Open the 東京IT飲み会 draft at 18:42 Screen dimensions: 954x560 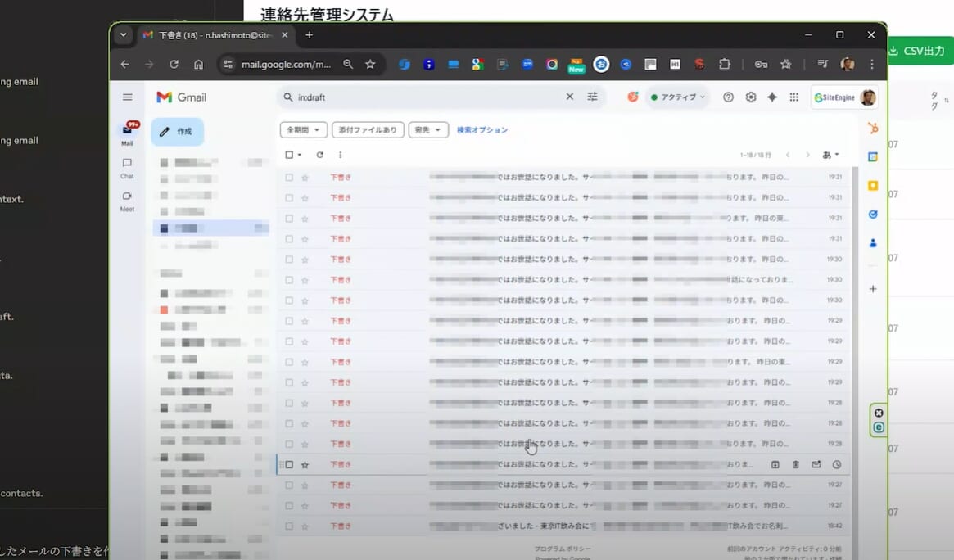click(563, 526)
